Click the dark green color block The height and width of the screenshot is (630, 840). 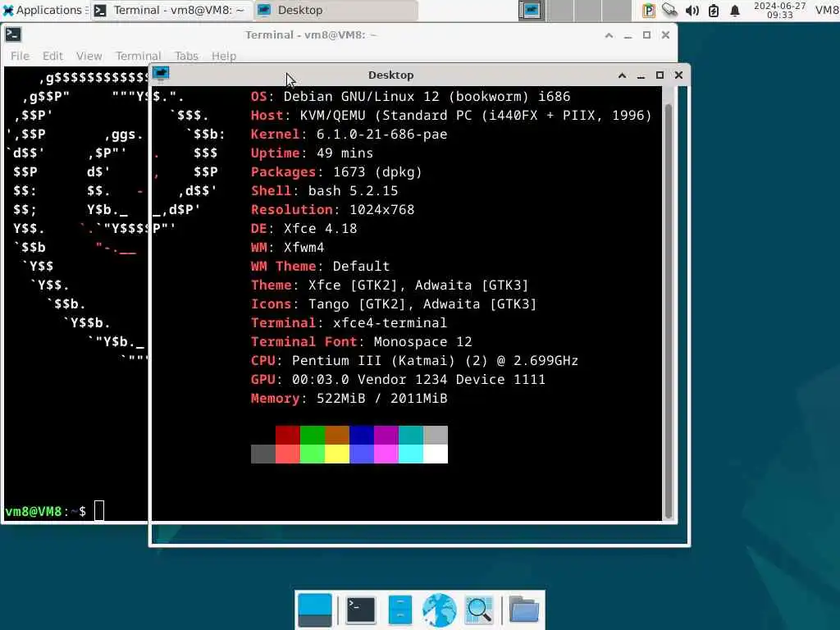(313, 435)
